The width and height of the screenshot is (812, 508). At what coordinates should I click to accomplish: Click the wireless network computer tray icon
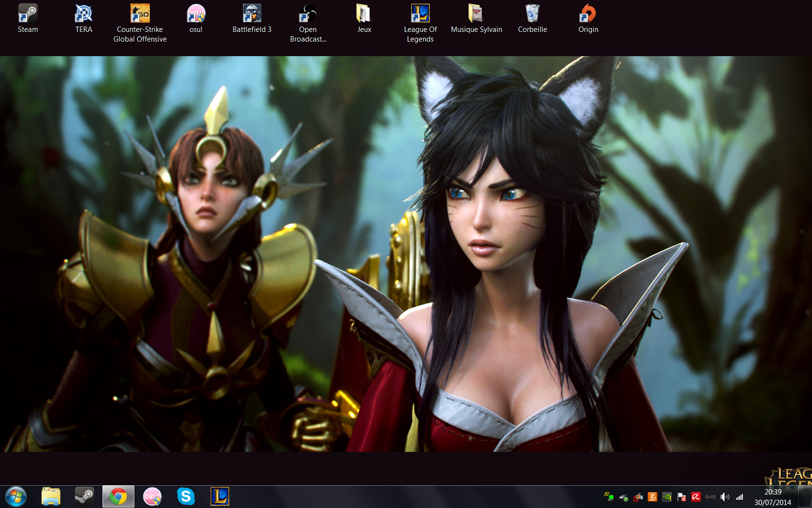point(609,496)
